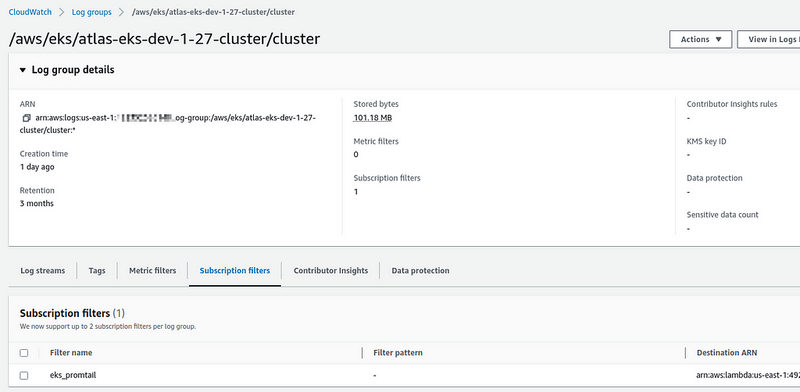Copy the log group ARN with the copy icon
The image size is (800, 392).
[x=27, y=118]
